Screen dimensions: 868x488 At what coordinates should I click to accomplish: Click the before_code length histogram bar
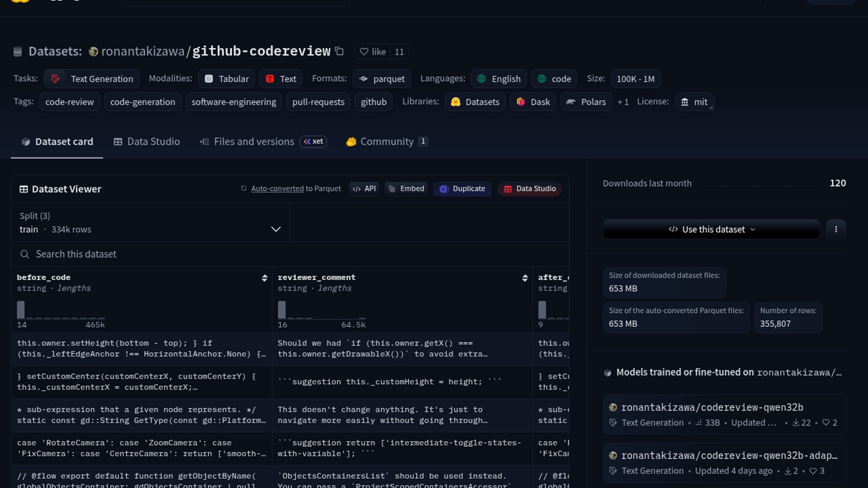tap(21, 310)
